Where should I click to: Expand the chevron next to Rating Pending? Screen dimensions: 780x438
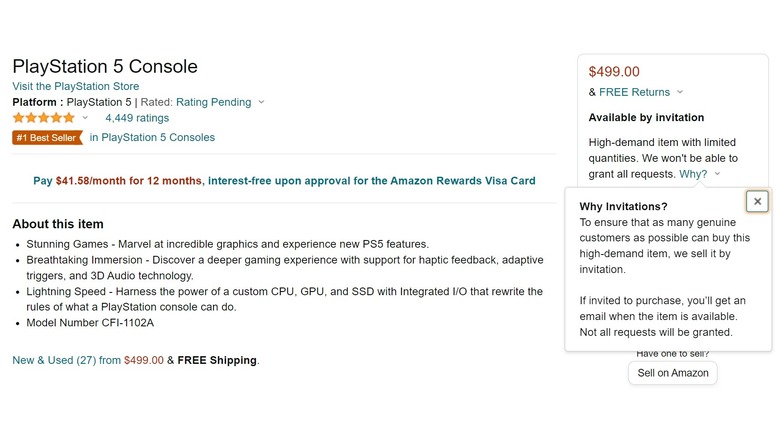pos(261,102)
